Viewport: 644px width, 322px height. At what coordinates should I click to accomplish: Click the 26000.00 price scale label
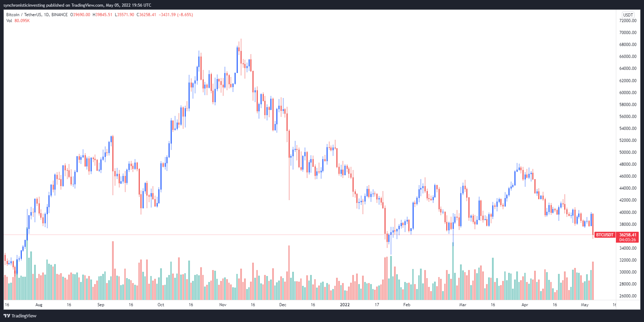(628, 296)
